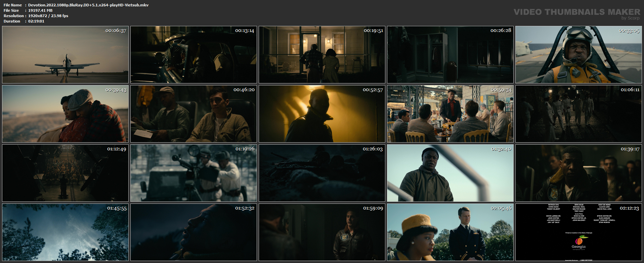Open the thumbnail at 00:46:20

(x=194, y=114)
